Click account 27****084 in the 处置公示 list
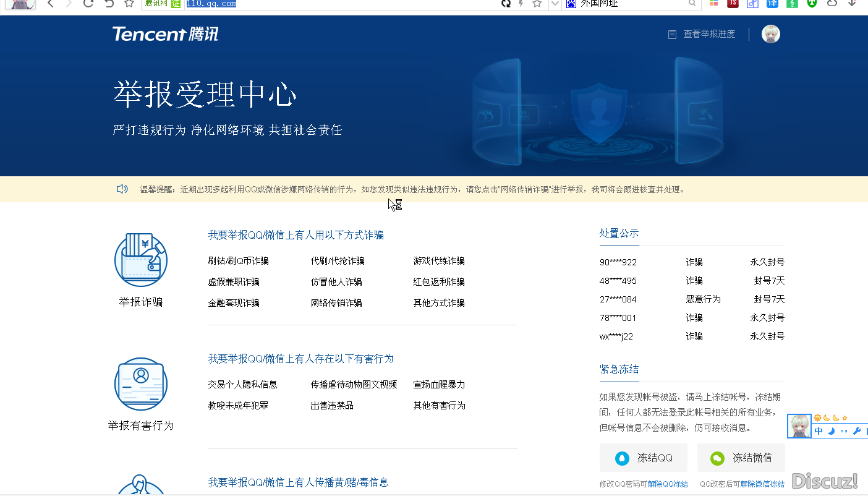868x496 pixels. point(618,299)
